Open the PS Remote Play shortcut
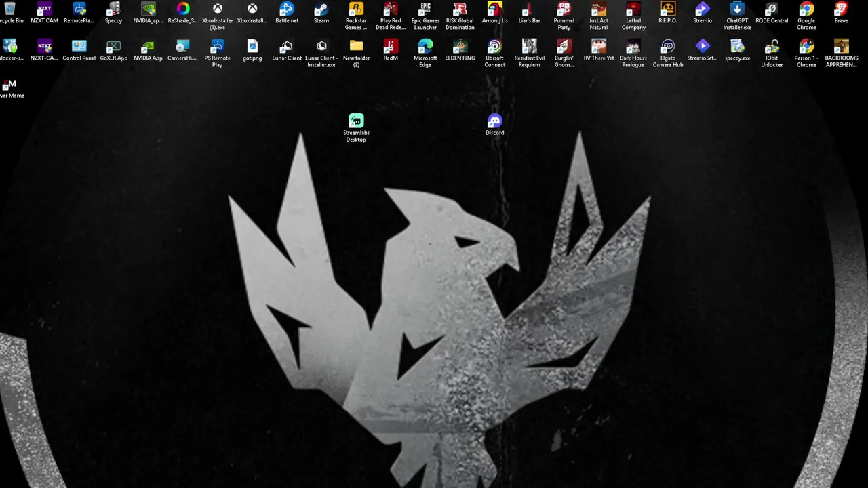The height and width of the screenshot is (488, 868). tap(217, 46)
